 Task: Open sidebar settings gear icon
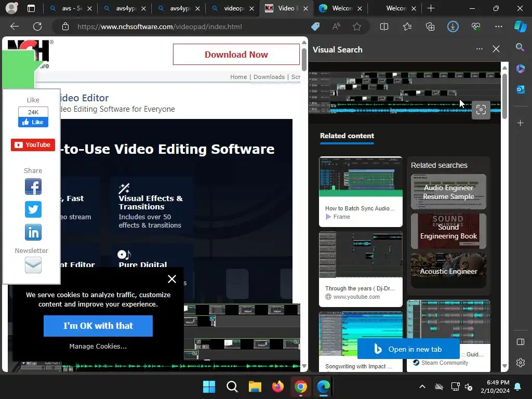pyautogui.click(x=520, y=362)
